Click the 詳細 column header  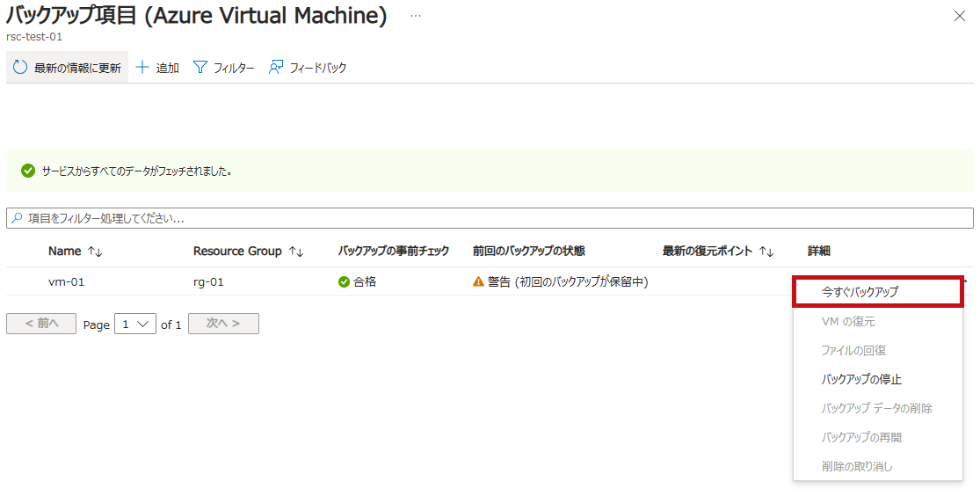tap(819, 252)
